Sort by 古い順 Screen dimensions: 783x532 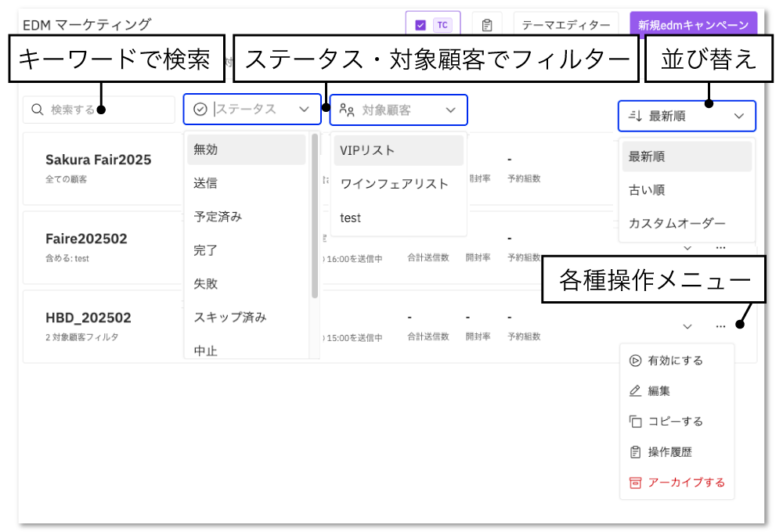(x=687, y=189)
